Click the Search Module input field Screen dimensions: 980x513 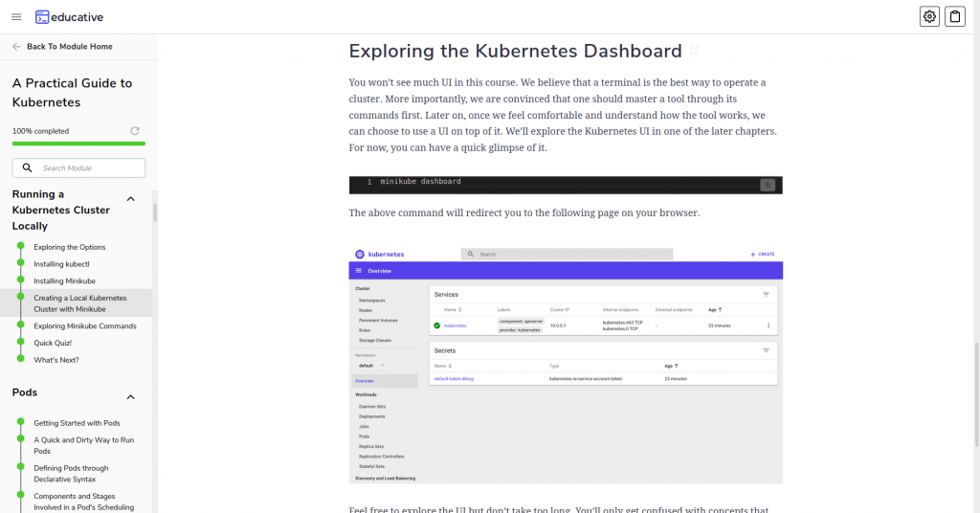point(78,167)
